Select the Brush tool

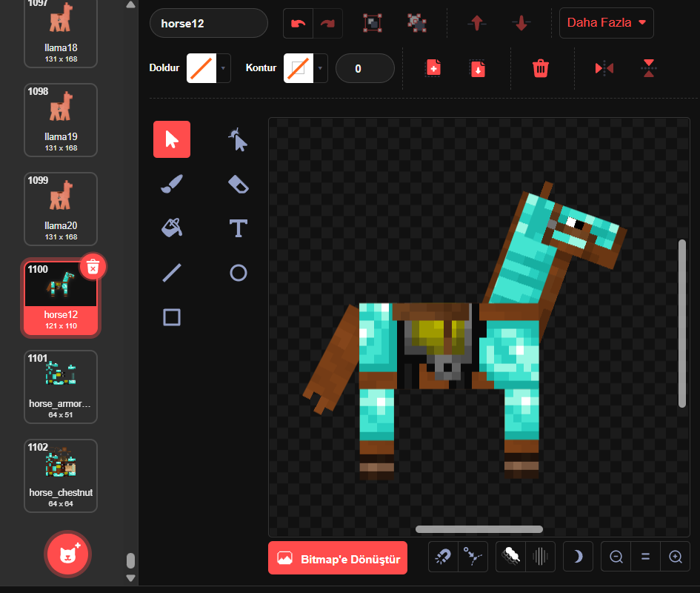pos(172,184)
